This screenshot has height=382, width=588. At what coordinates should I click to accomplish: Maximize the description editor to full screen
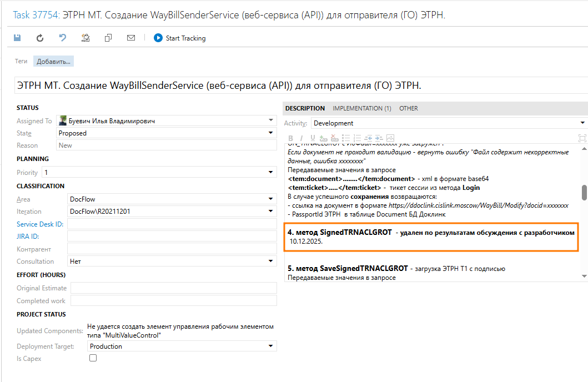pos(582,138)
